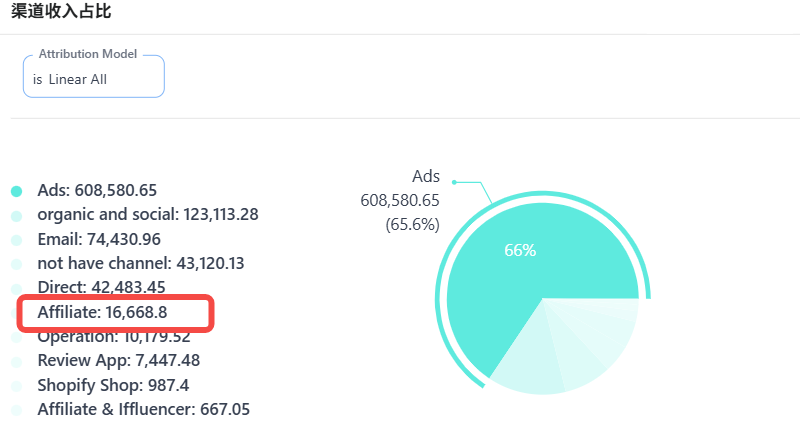Click the 'Ads' callout label above chart

[x=425, y=176]
